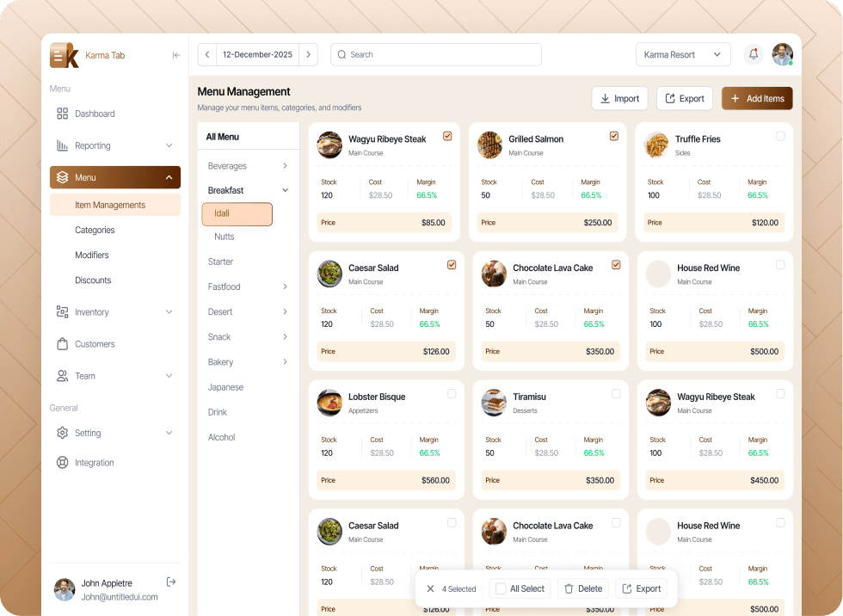
Task: Expand the Setting section chevron
Action: tap(169, 433)
